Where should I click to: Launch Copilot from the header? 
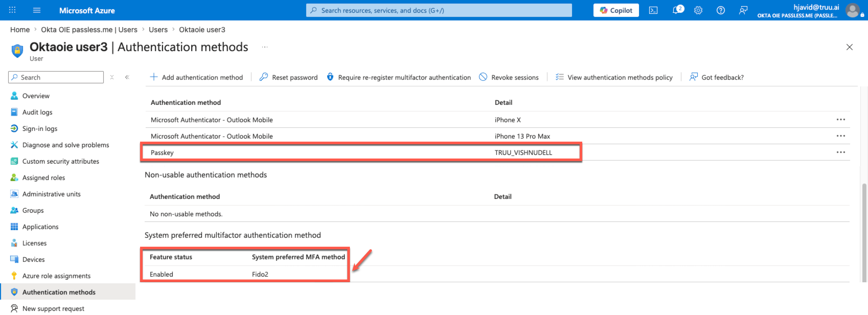pos(616,10)
